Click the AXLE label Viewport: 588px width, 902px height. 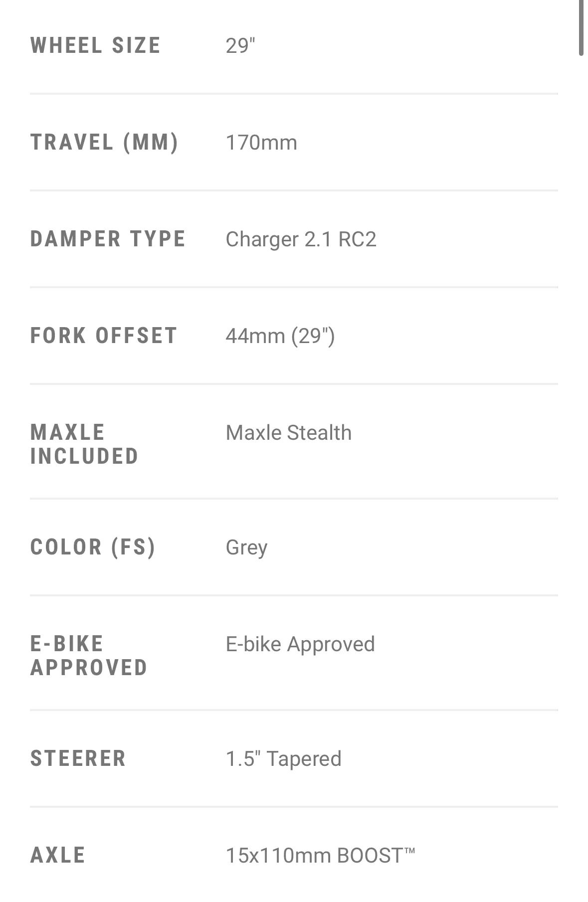point(58,855)
